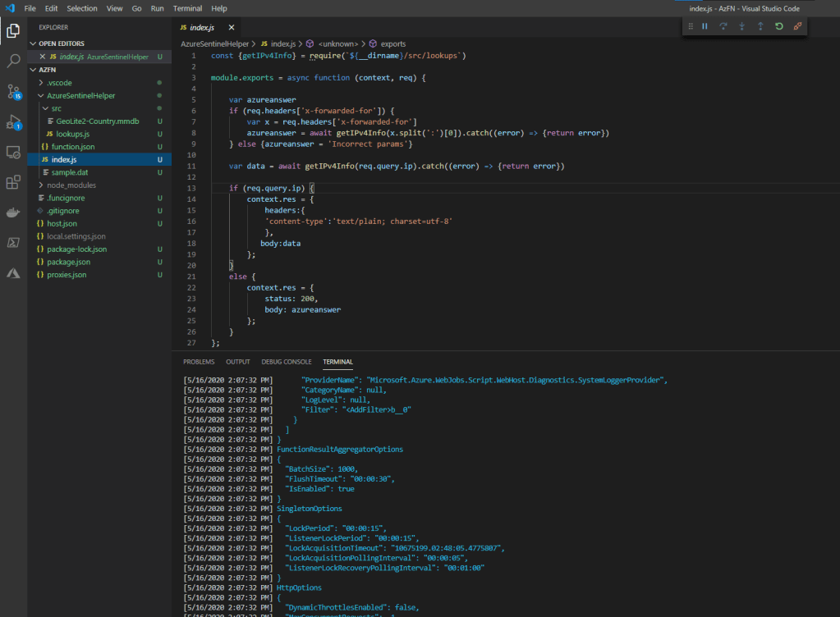840x617 pixels.
Task: Switch to the Problems panel tab
Action: pos(199,362)
